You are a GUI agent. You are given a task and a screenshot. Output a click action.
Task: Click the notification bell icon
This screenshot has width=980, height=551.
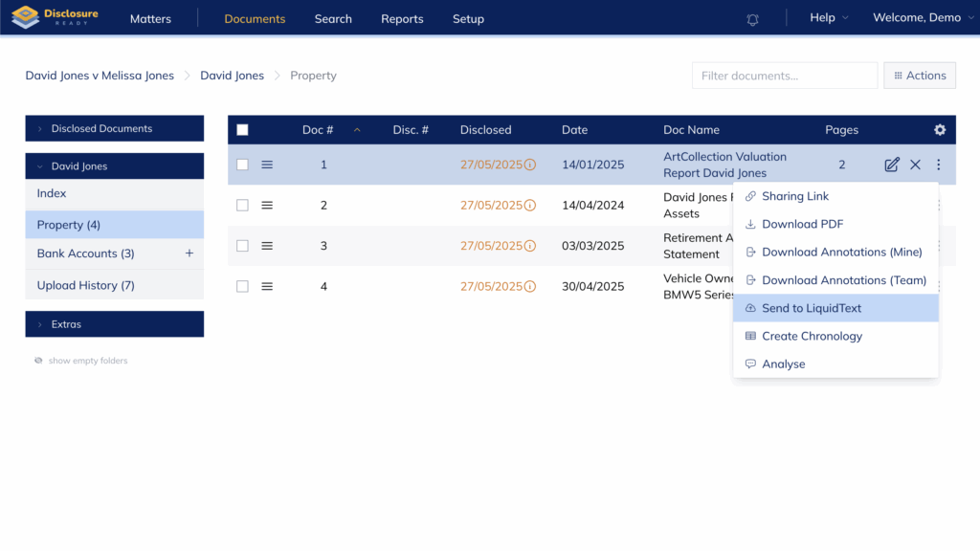(x=752, y=19)
